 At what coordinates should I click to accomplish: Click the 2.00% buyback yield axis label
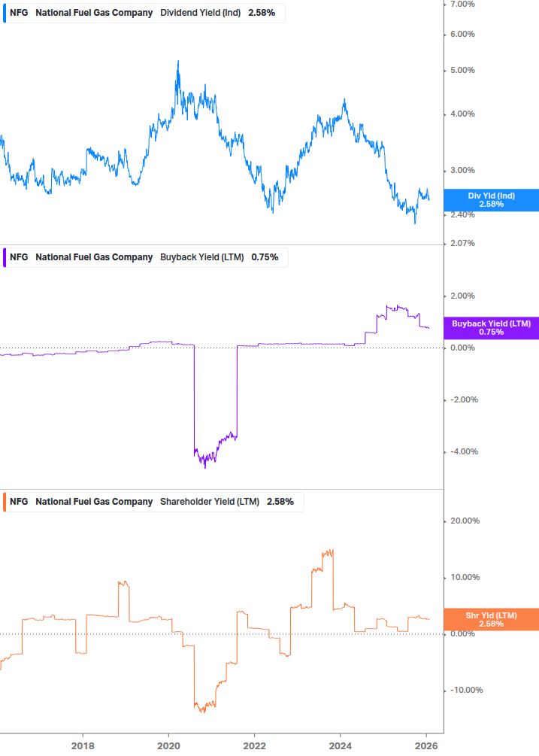(462, 296)
